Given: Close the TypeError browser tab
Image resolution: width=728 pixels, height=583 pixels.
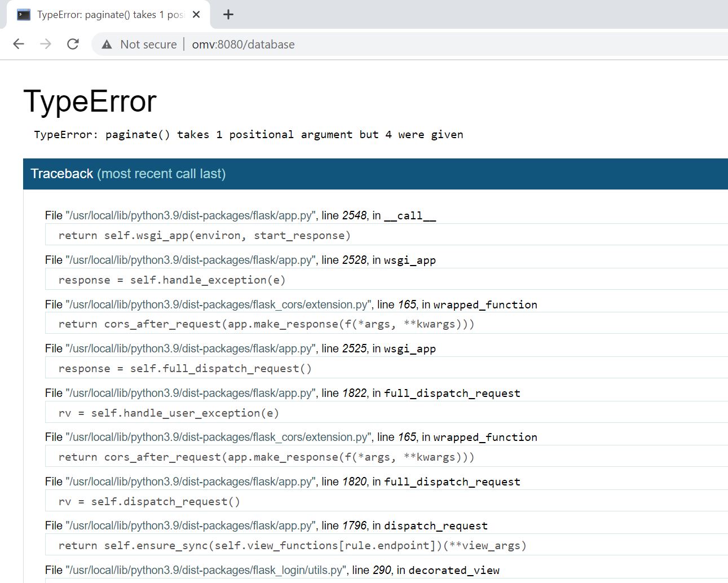Looking at the screenshot, I should coord(196,15).
